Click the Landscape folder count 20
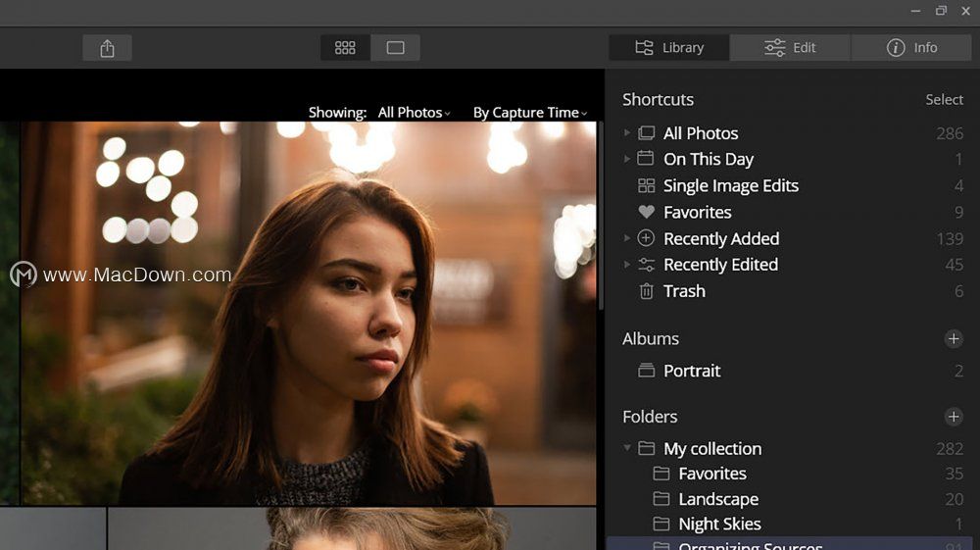The height and width of the screenshot is (550, 980). point(954,499)
